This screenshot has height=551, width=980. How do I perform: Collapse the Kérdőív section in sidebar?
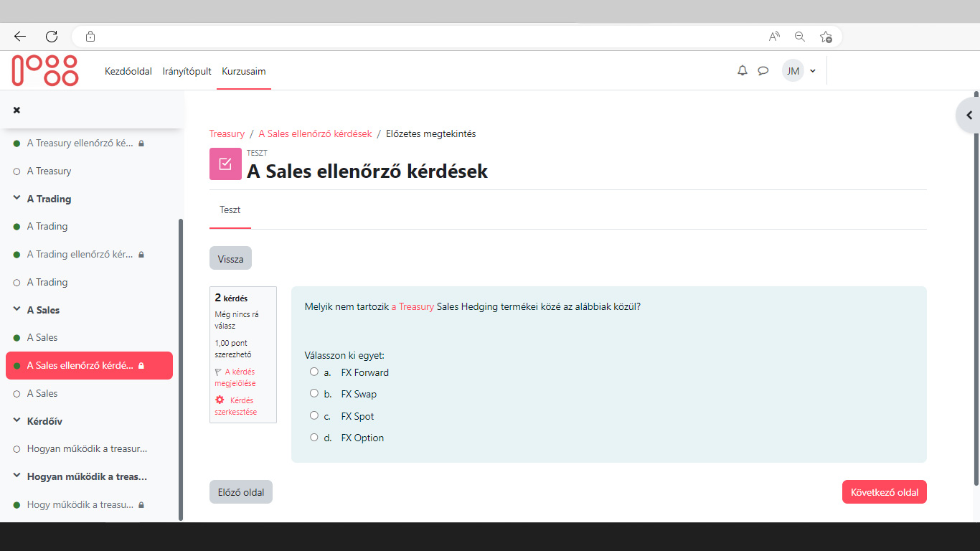17,421
